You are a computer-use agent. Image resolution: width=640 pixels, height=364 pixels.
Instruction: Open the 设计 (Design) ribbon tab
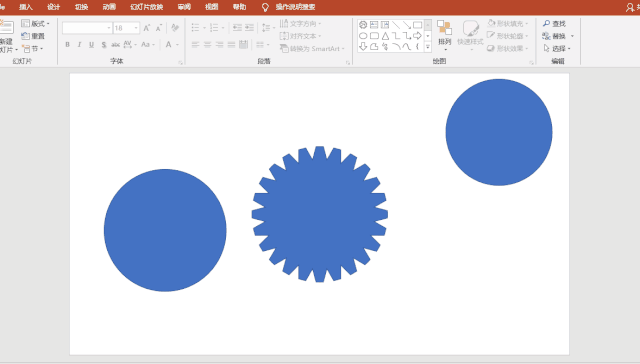tap(53, 7)
